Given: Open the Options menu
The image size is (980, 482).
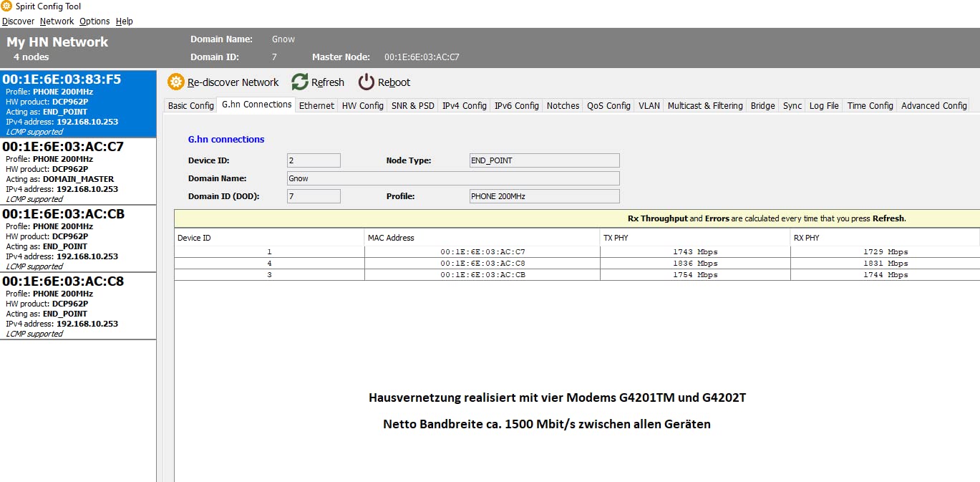Looking at the screenshot, I should pyautogui.click(x=94, y=21).
